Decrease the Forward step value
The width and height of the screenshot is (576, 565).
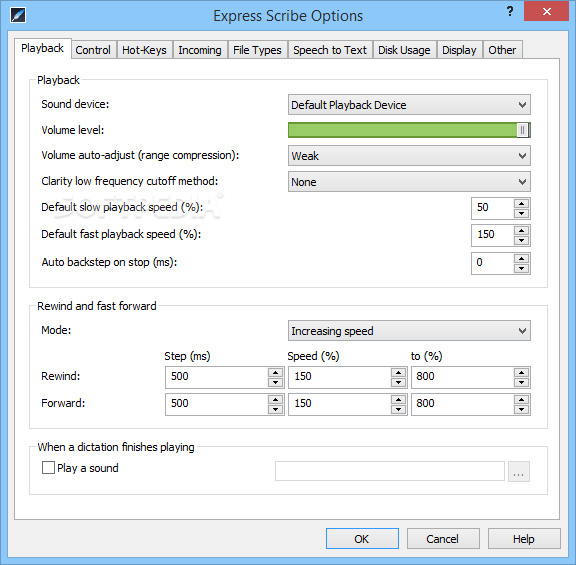[x=276, y=410]
